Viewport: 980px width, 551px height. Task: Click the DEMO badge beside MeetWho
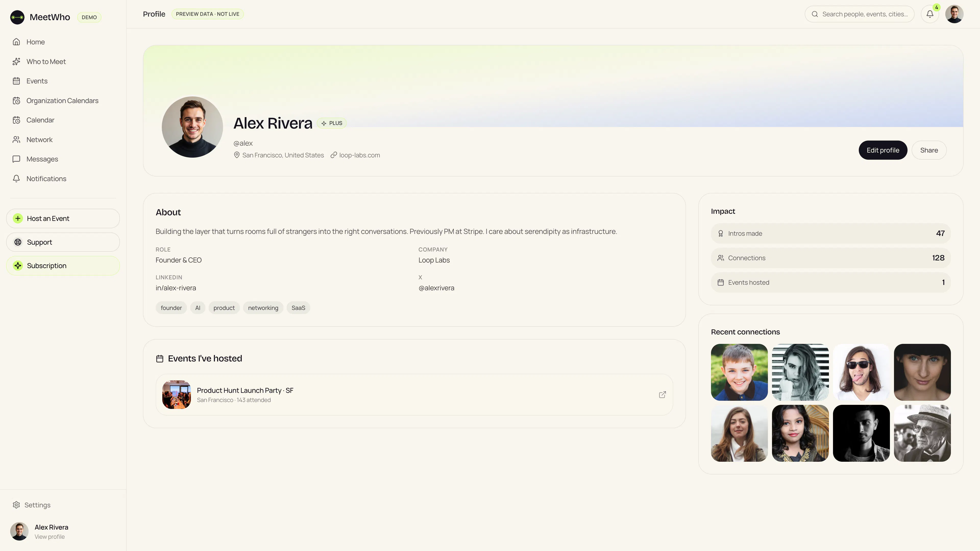click(x=89, y=17)
